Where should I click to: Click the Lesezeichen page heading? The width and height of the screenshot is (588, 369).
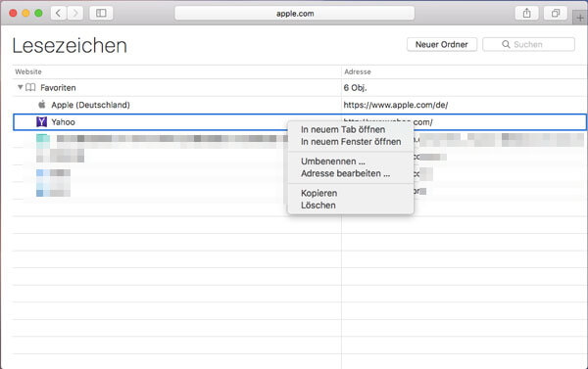(x=70, y=46)
